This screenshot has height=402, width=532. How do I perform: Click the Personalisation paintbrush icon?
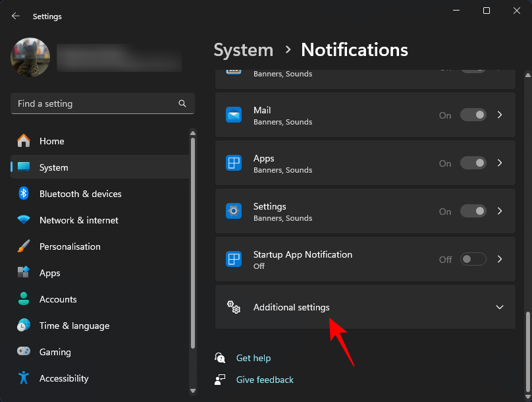[24, 246]
